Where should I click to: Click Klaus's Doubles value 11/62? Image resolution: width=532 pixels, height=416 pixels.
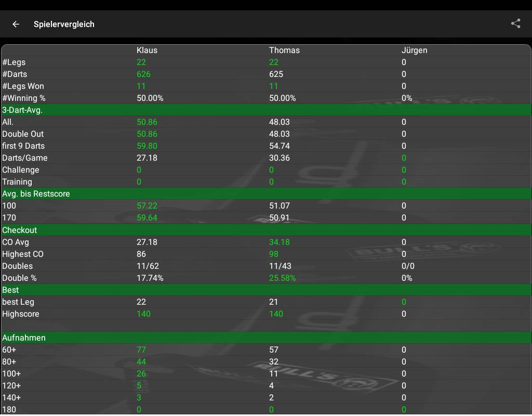[148, 266]
